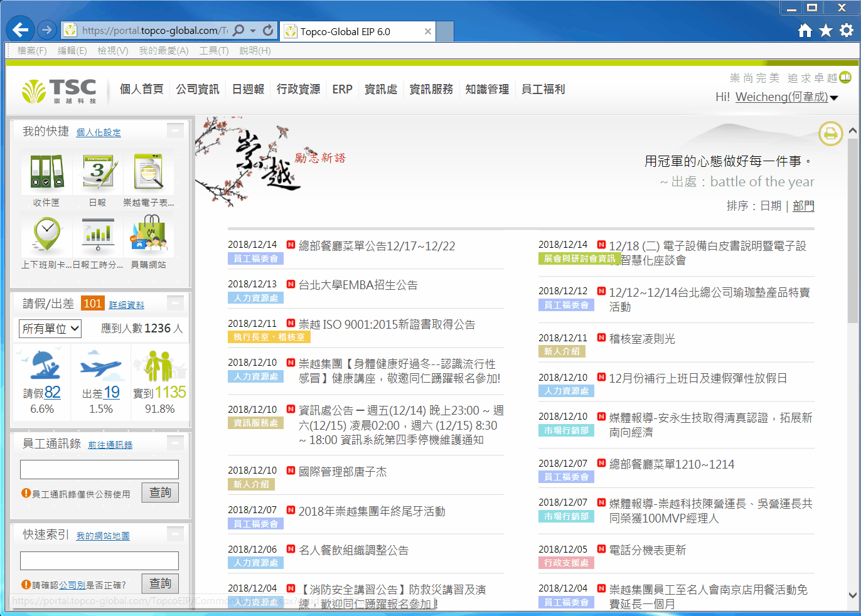Open the 工具(T) browser menu

(x=213, y=51)
